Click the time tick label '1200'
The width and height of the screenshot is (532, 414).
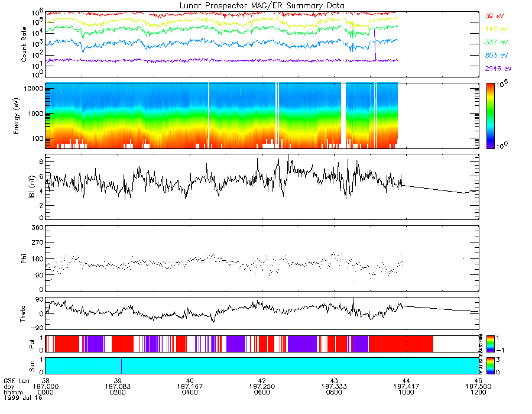point(478,392)
